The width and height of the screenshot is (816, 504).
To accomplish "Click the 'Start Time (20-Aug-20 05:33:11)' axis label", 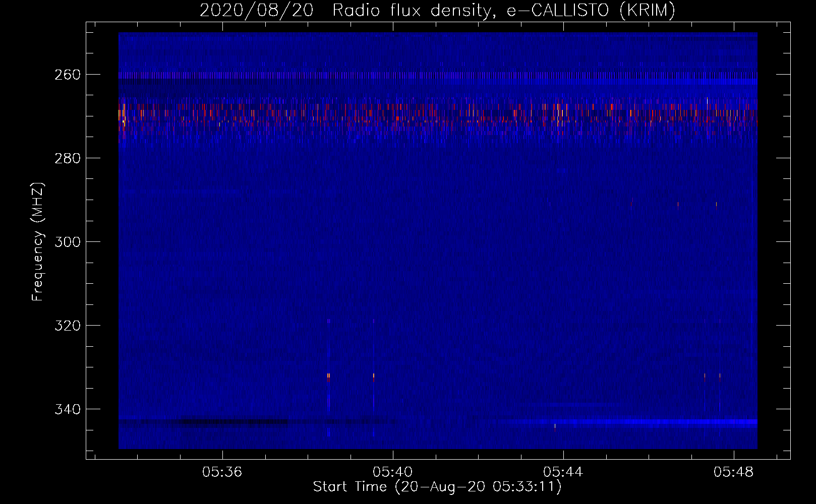I will [437, 487].
